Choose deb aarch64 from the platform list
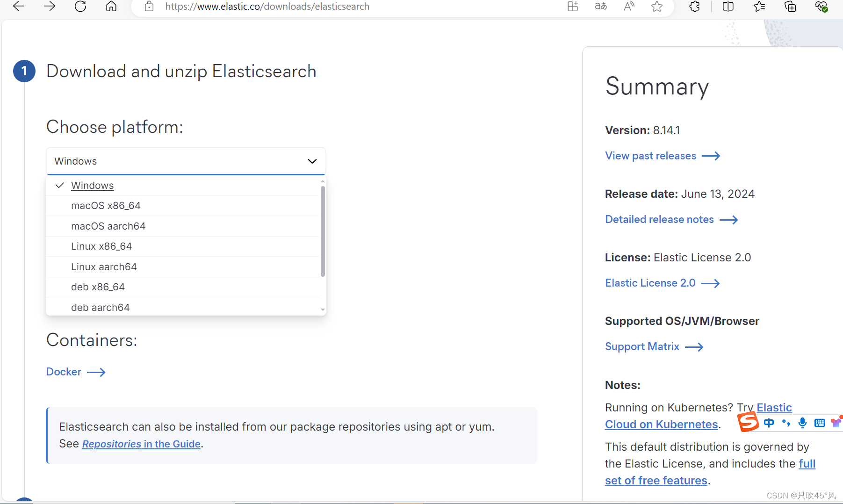This screenshot has height=504, width=843. [183, 307]
